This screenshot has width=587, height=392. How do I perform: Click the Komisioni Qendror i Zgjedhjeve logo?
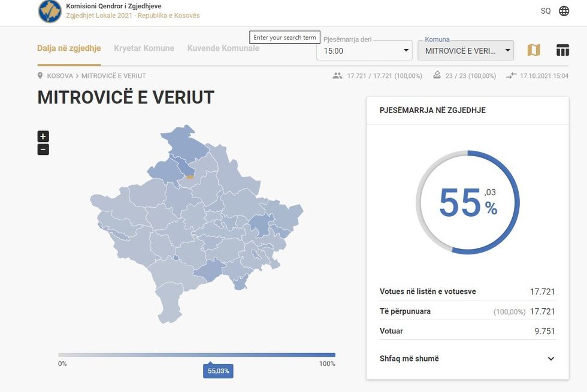[49, 12]
